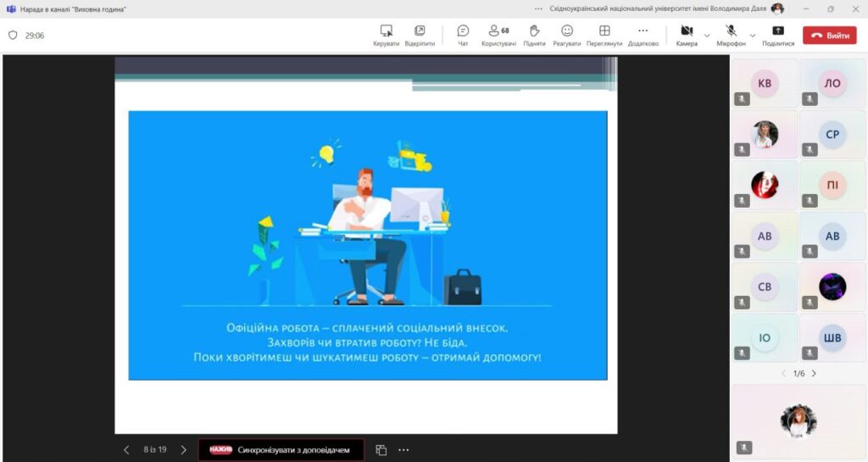Go to next page of participants
Screen dimensions: 868x462
[x=814, y=374]
